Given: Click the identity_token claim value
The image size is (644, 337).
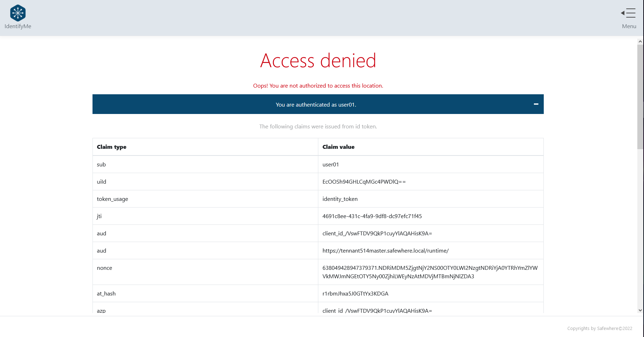Looking at the screenshot, I should 340,199.
